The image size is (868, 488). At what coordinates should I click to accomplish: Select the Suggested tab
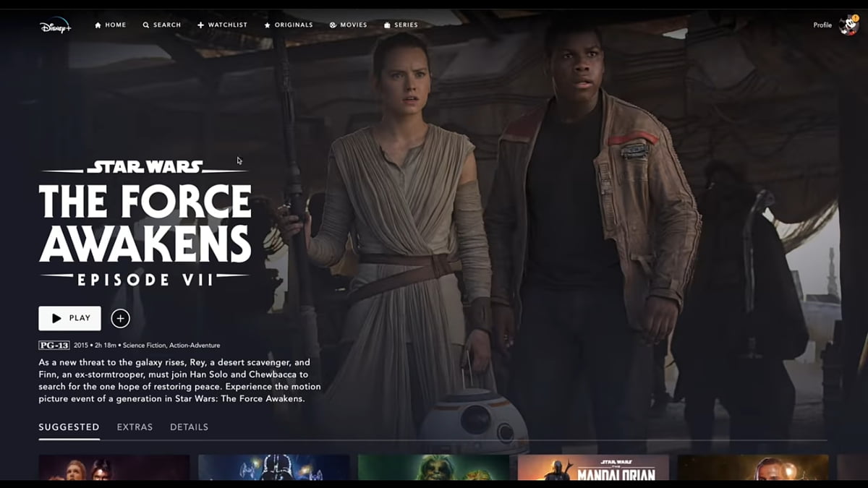68,427
